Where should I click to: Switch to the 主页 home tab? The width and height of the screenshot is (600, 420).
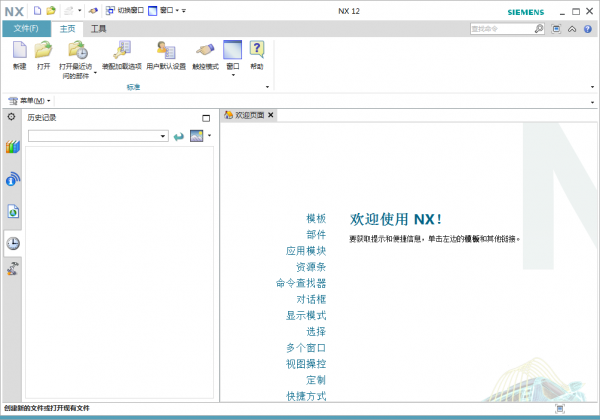67,29
